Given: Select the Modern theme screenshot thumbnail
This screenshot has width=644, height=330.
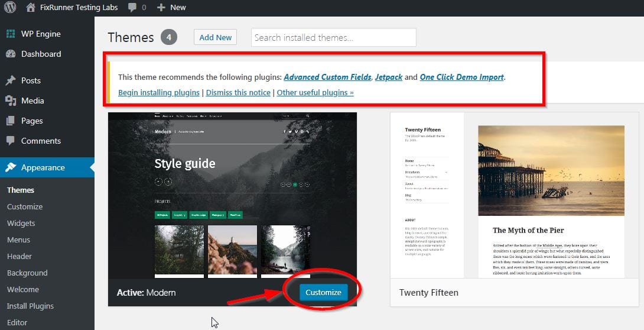Looking at the screenshot, I should click(232, 195).
